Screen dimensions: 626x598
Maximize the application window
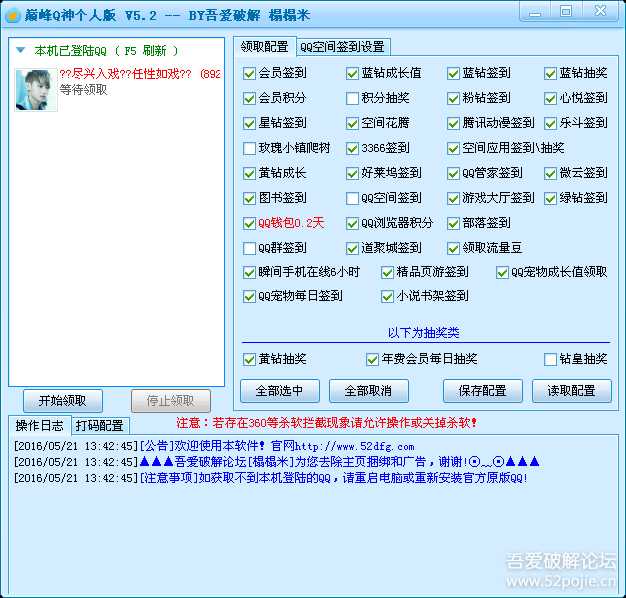click(x=566, y=12)
